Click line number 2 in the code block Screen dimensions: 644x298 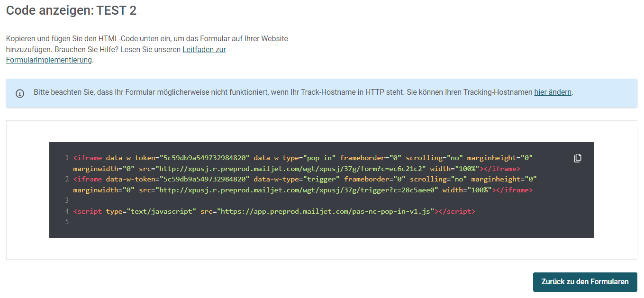pyautogui.click(x=67, y=179)
